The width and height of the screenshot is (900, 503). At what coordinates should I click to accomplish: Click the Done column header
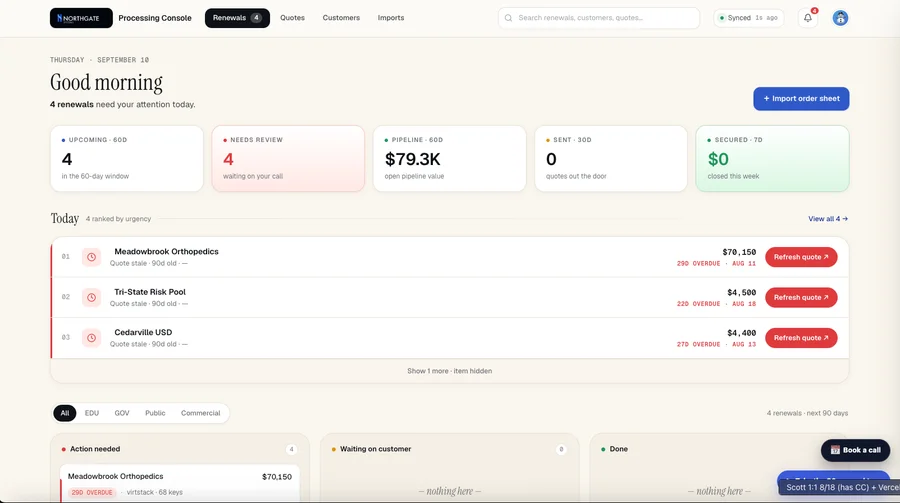[618, 449]
